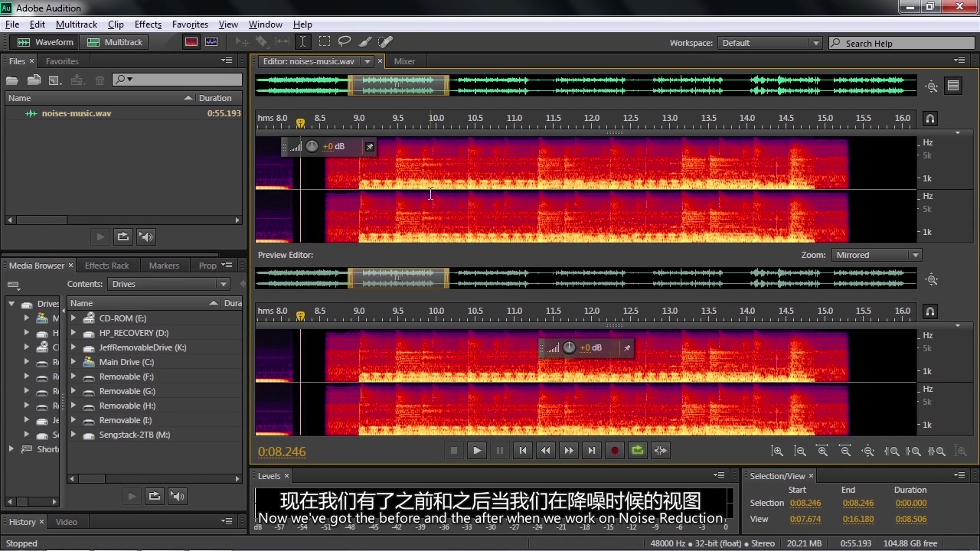Click the Record button in the transport

tap(615, 450)
